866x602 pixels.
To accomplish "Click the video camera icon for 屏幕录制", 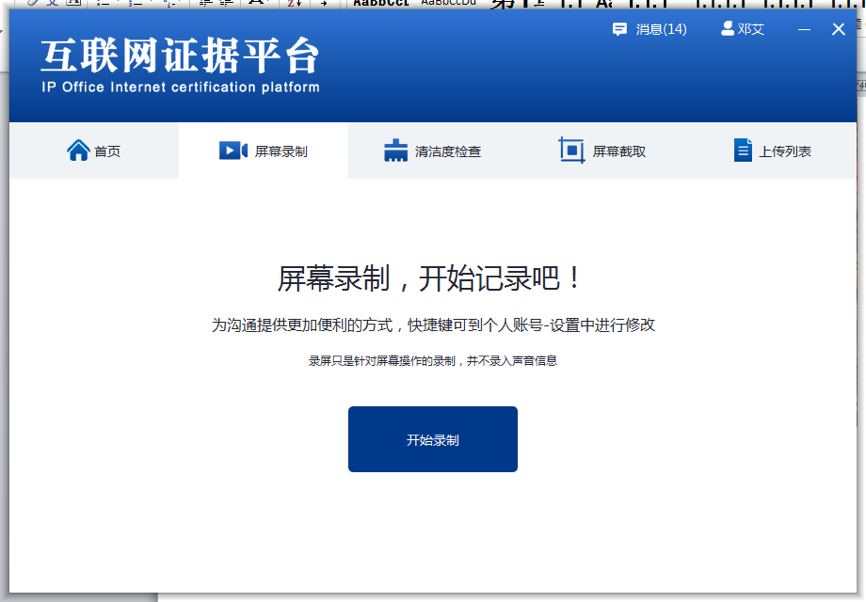I will tap(232, 151).
